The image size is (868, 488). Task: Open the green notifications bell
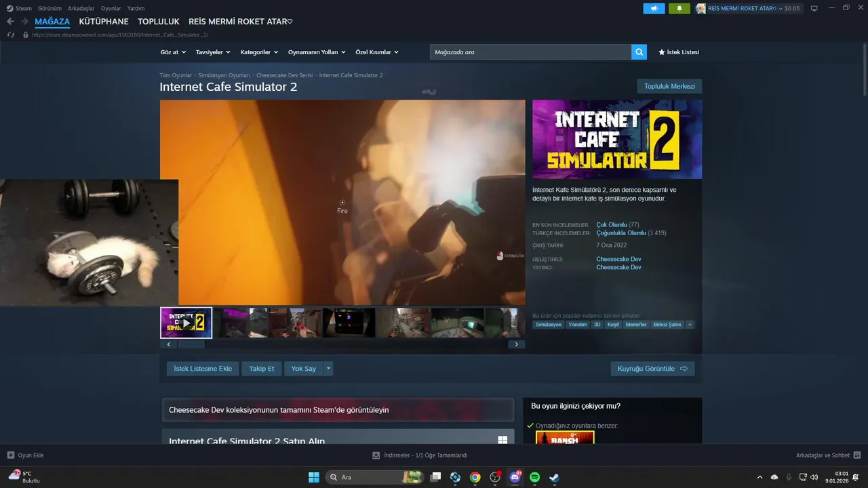point(679,8)
